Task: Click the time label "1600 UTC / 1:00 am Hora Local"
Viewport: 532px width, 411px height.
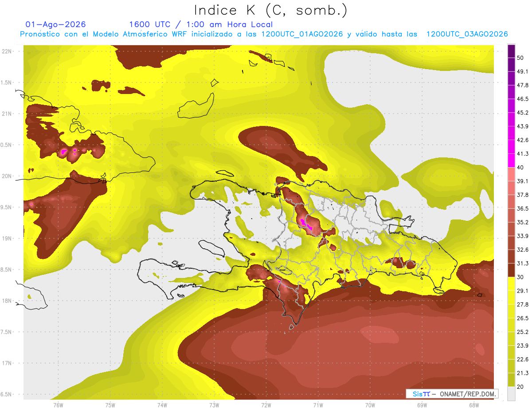Action: (201, 25)
